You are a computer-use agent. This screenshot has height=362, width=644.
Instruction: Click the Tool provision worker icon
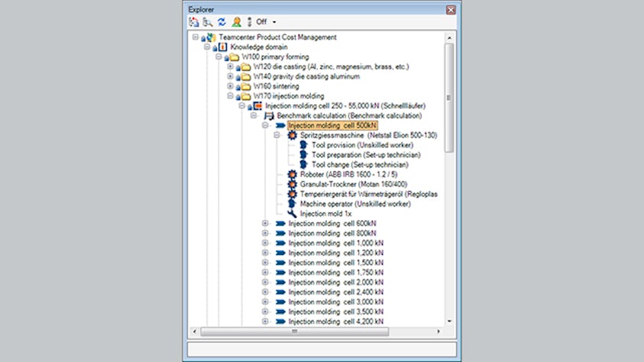click(x=303, y=145)
